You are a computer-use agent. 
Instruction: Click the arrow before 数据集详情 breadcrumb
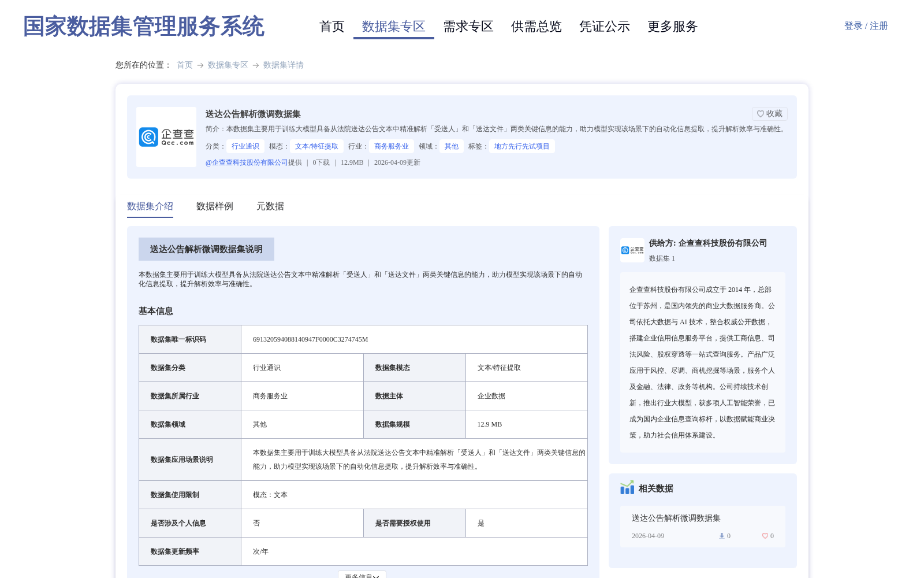256,65
